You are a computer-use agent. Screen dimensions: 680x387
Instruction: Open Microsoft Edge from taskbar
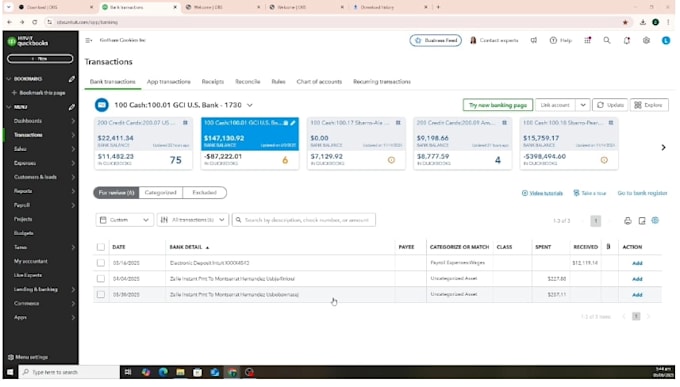[x=163, y=372]
